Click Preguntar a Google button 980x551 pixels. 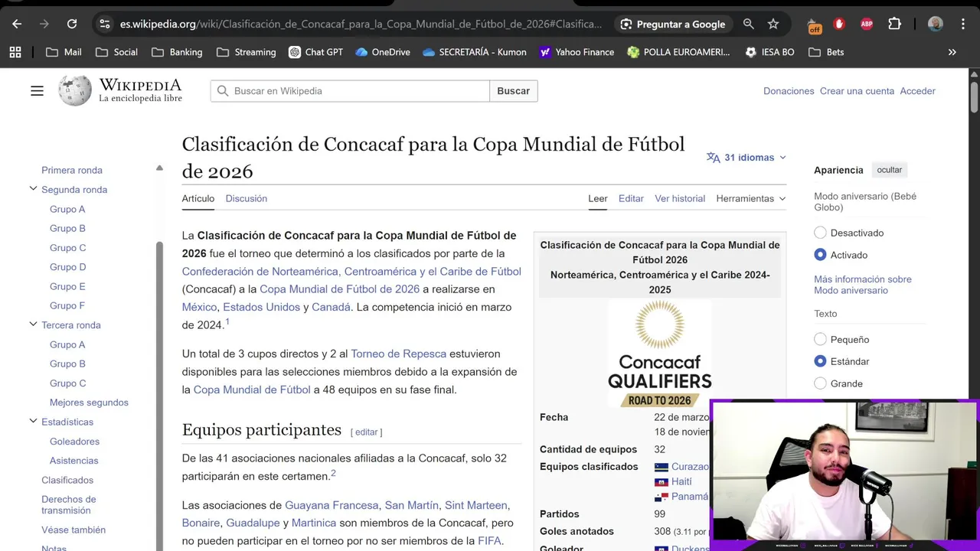coord(672,24)
